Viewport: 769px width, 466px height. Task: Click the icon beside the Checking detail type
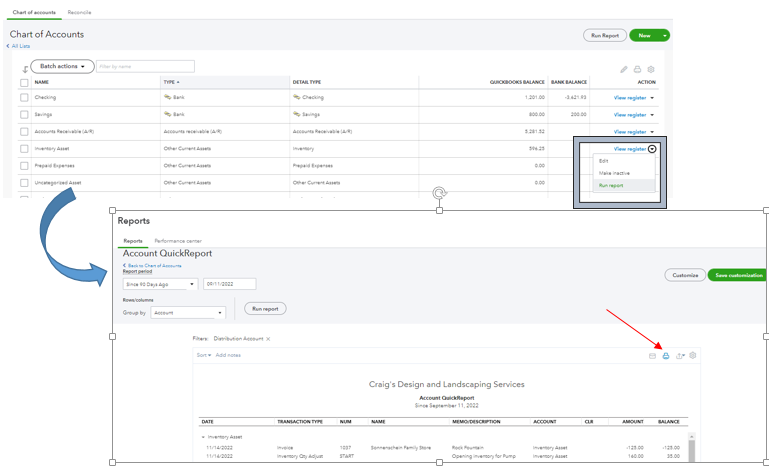296,97
